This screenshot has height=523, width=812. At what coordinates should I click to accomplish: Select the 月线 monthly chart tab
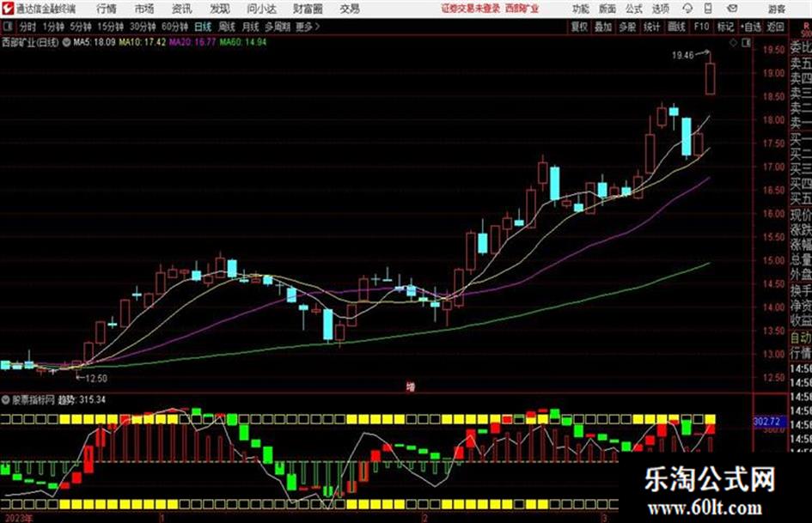coord(251,27)
